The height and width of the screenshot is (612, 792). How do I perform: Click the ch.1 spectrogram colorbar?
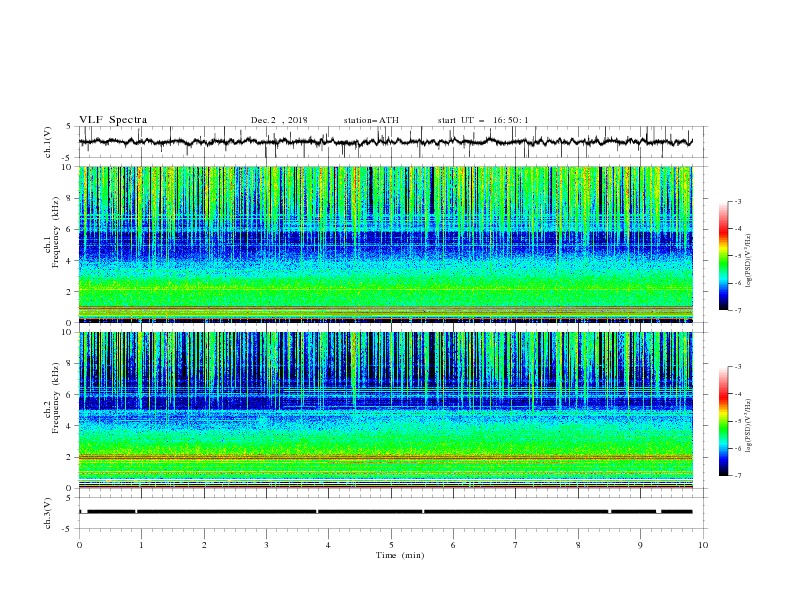723,256
